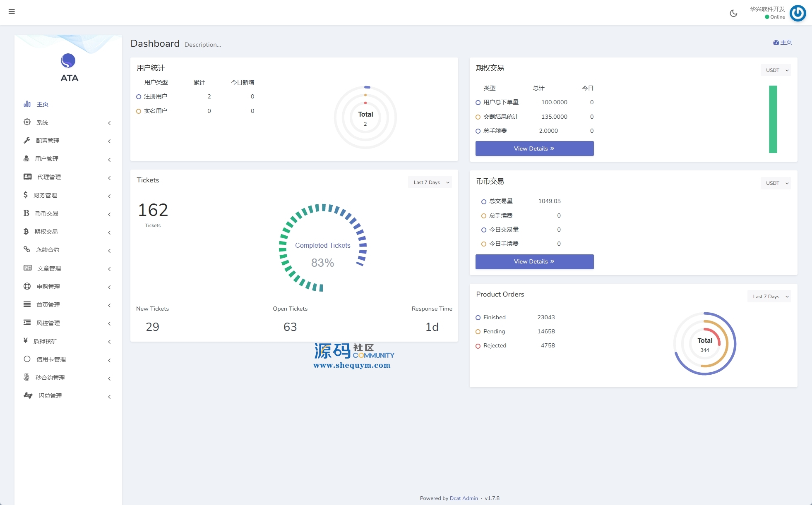Click the Bitcoin icon for 期权交易
The image size is (812, 505).
click(x=26, y=231)
